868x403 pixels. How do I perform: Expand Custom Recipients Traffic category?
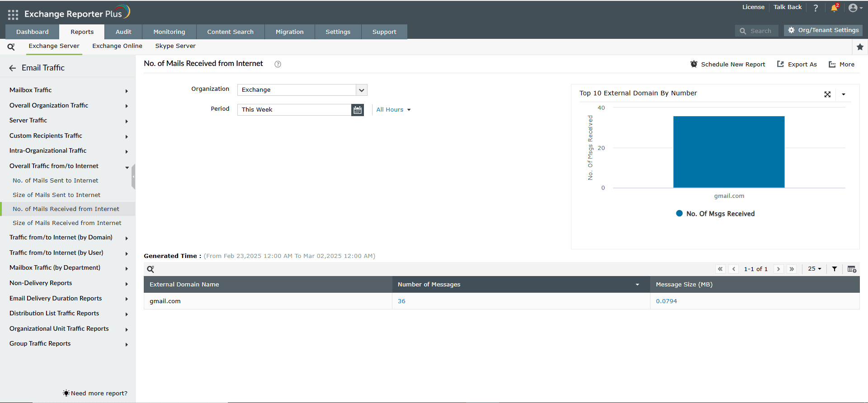tap(127, 136)
